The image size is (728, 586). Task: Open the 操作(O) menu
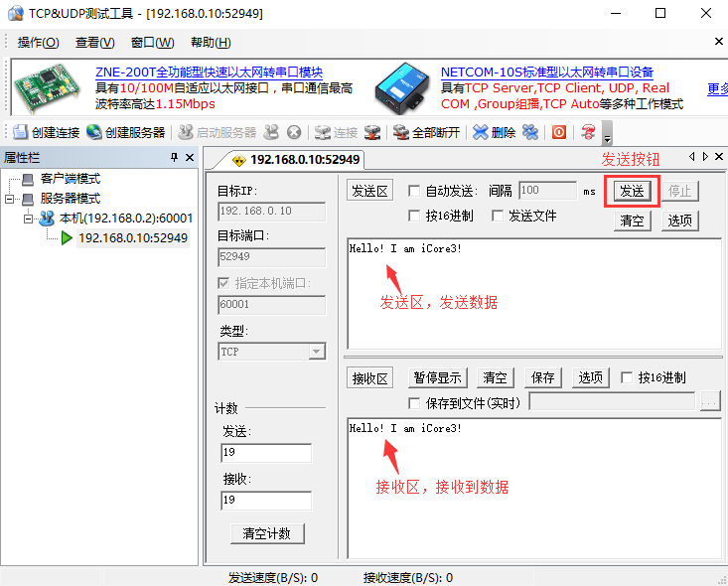click(38, 43)
